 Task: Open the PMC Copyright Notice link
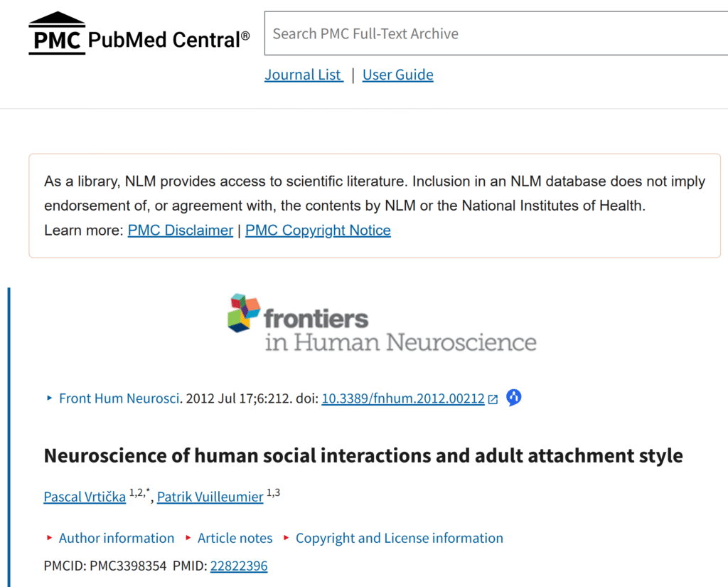click(x=318, y=231)
